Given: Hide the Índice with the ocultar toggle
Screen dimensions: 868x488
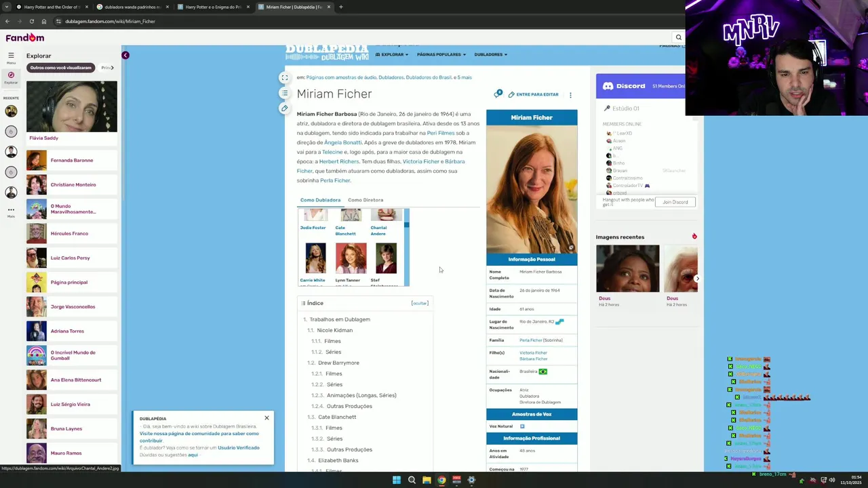Looking at the screenshot, I should pos(420,303).
